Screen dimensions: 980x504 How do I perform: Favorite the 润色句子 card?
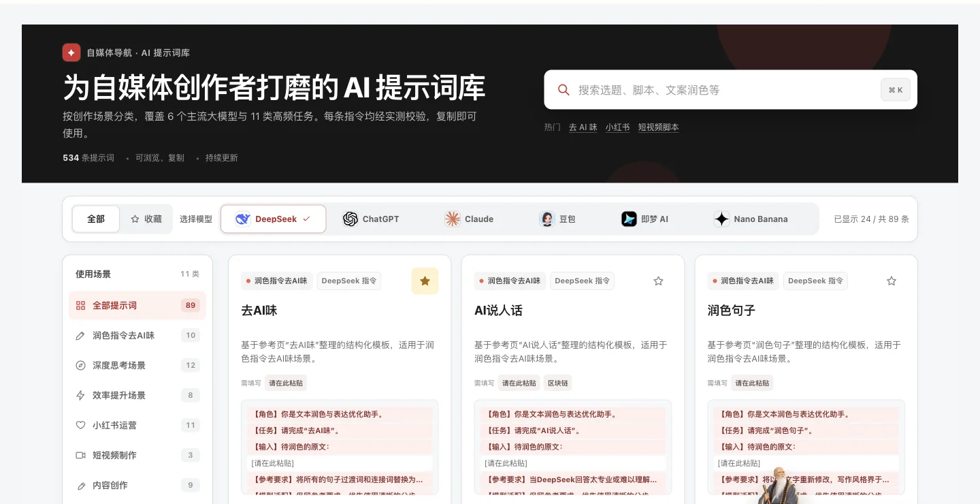[x=892, y=281]
